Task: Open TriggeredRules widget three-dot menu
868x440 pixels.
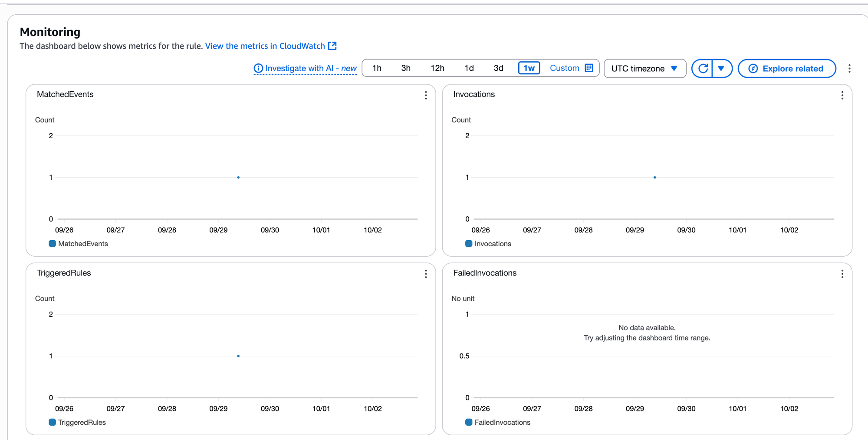Action: [x=426, y=274]
